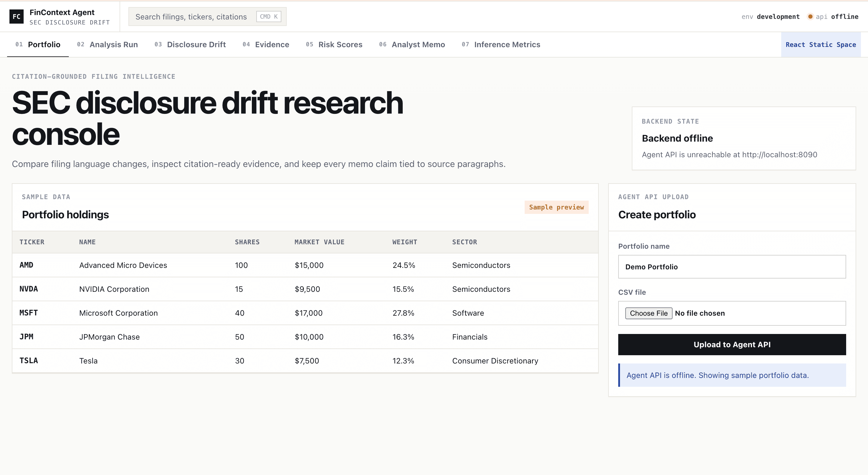The width and height of the screenshot is (868, 475).
Task: Click the Create portfolio heading
Action: coord(657,214)
